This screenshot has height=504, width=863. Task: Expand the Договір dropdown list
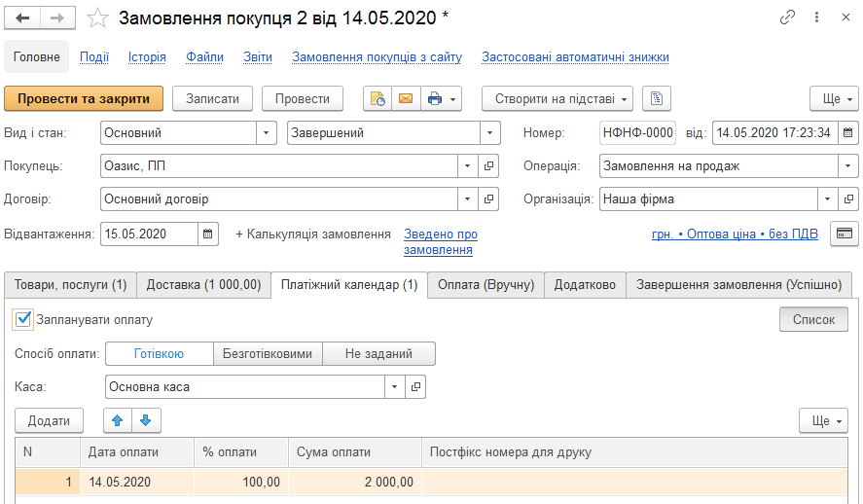tap(467, 198)
